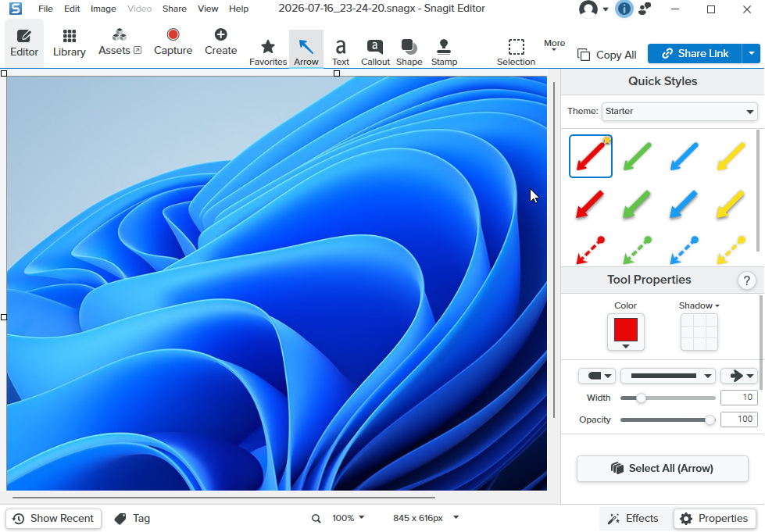Viewport: 765px width, 532px height.
Task: Open the Share Link dropdown arrow
Action: [x=752, y=54]
